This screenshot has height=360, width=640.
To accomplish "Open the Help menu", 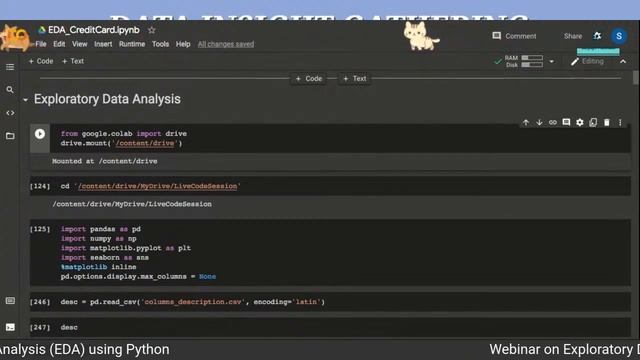I will tap(183, 44).
